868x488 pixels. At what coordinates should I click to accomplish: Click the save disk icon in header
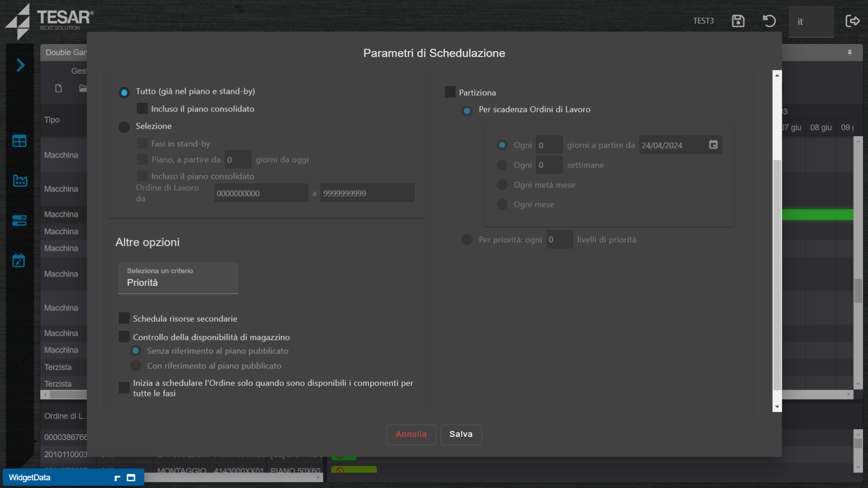click(738, 21)
